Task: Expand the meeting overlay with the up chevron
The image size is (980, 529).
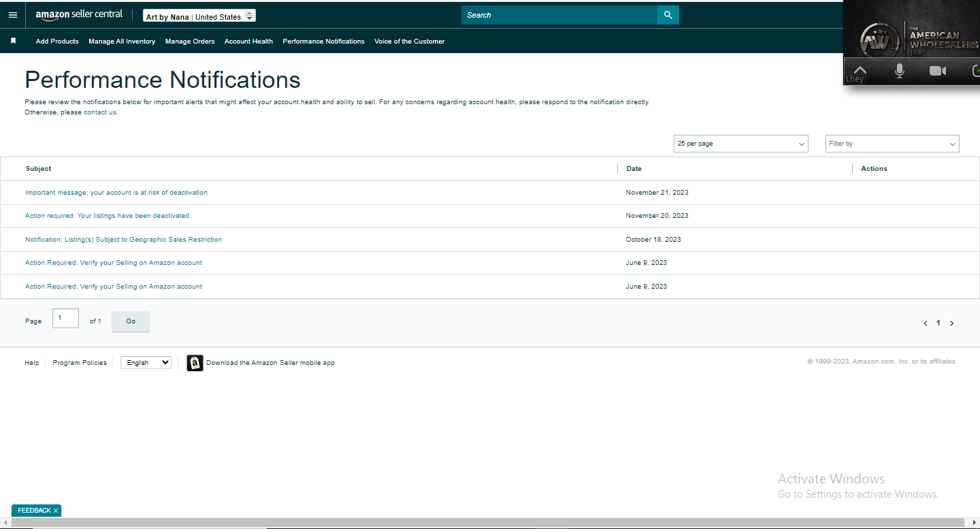Action: pyautogui.click(x=860, y=69)
